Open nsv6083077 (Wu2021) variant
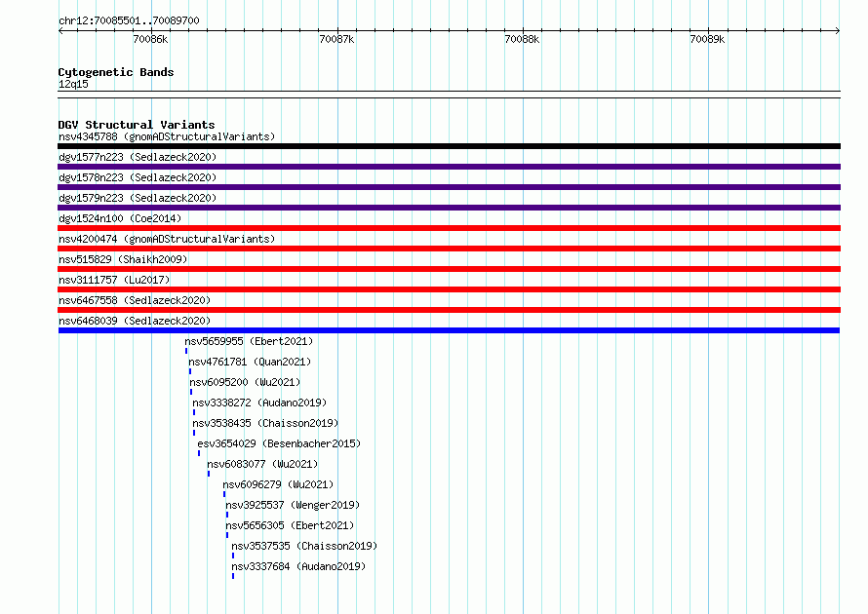The image size is (868, 614). (x=262, y=464)
